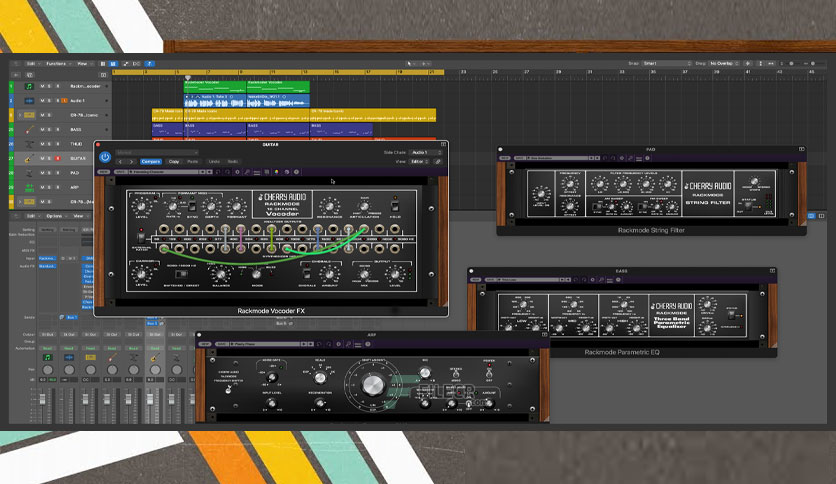The height and width of the screenshot is (484, 836).
Task: Disable record arm on GUITAR track
Action: click(58, 158)
